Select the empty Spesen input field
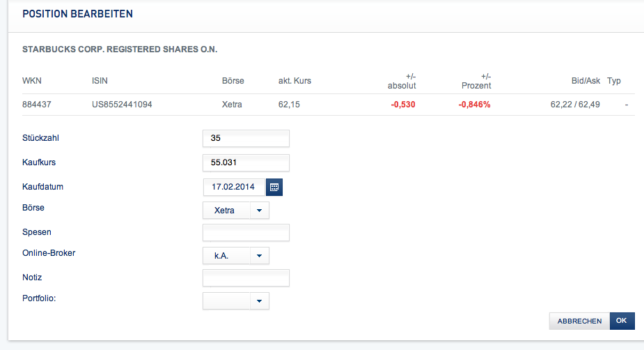Screen dimensions: 644x350 (x=246, y=232)
